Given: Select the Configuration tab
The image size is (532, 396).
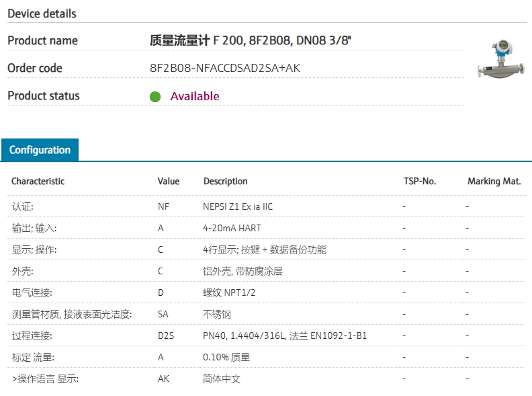Looking at the screenshot, I should pyautogui.click(x=40, y=150).
